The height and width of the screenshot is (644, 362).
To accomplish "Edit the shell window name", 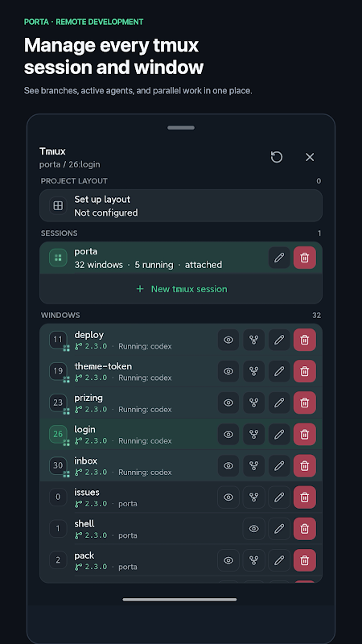I will pos(279,529).
